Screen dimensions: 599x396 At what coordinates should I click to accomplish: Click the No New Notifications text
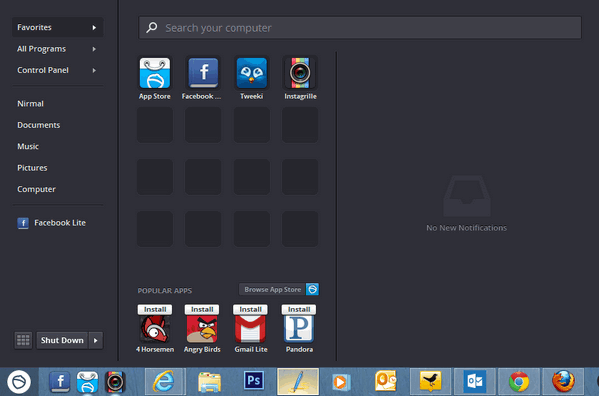point(466,228)
